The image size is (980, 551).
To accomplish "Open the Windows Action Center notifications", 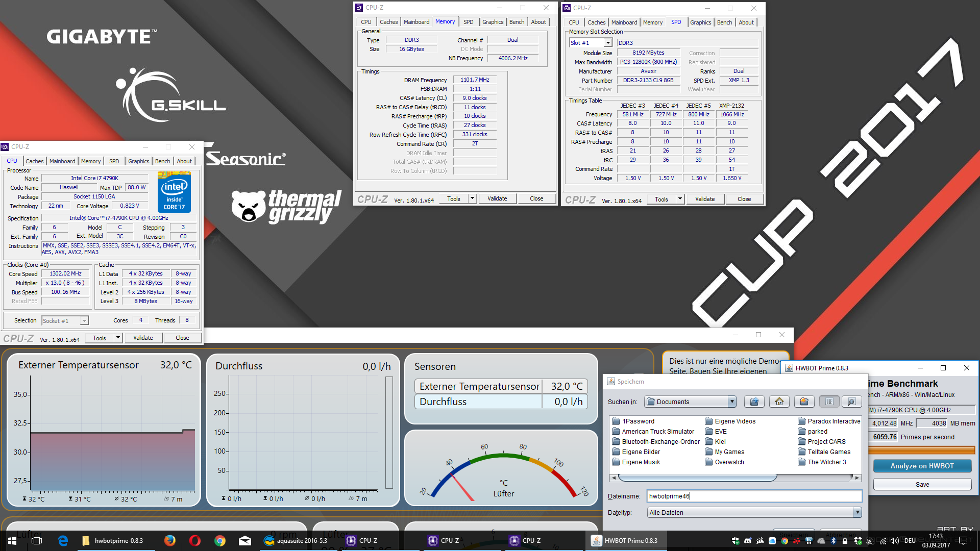I will [963, 541].
